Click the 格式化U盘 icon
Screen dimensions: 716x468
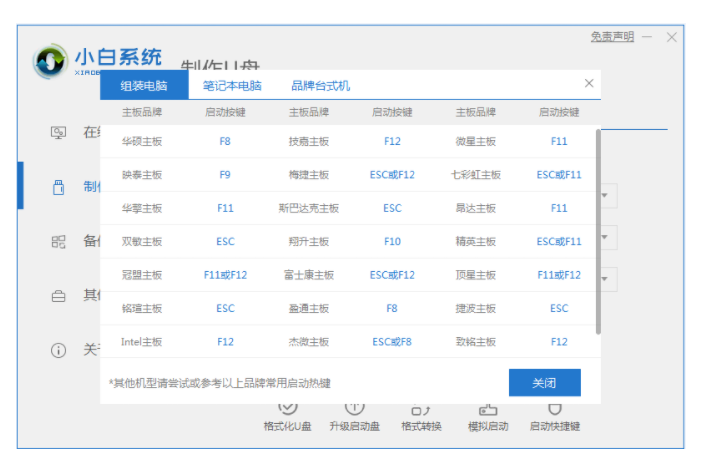point(287,410)
